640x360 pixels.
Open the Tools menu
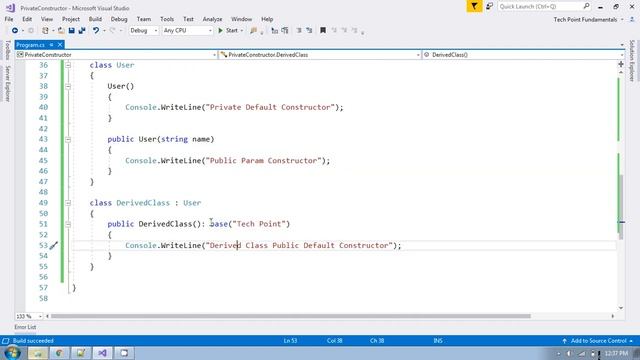[167, 19]
